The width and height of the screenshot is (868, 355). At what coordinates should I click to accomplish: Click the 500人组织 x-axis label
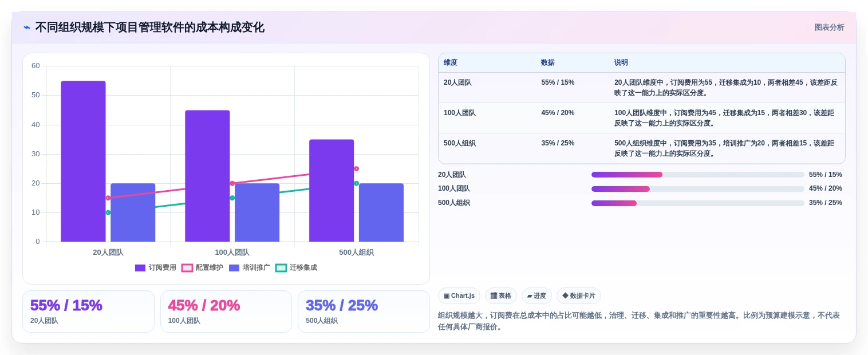356,253
